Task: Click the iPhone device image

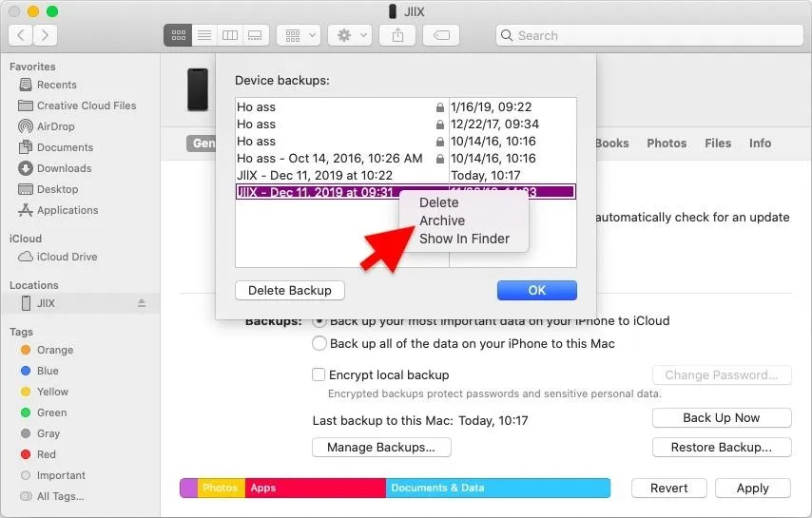Action: point(198,89)
